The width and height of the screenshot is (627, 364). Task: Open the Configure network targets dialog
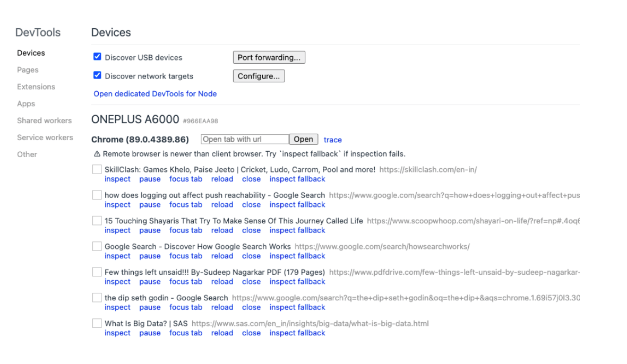click(x=259, y=76)
